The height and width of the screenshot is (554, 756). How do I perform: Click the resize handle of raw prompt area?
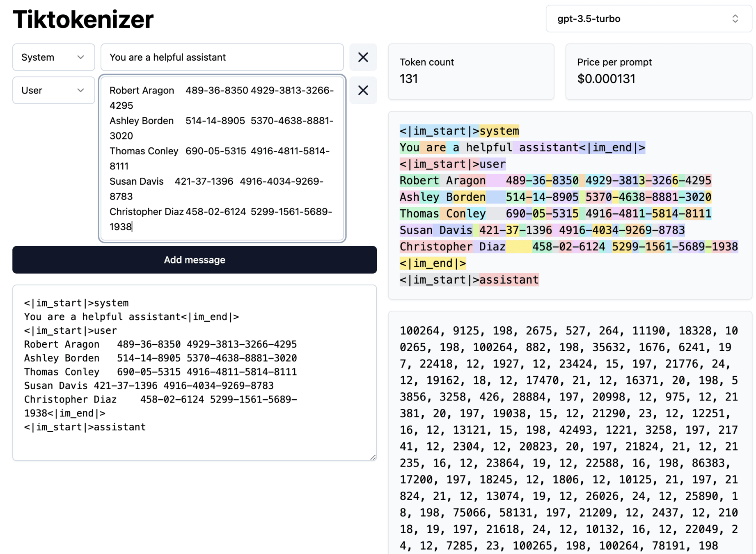point(373,457)
